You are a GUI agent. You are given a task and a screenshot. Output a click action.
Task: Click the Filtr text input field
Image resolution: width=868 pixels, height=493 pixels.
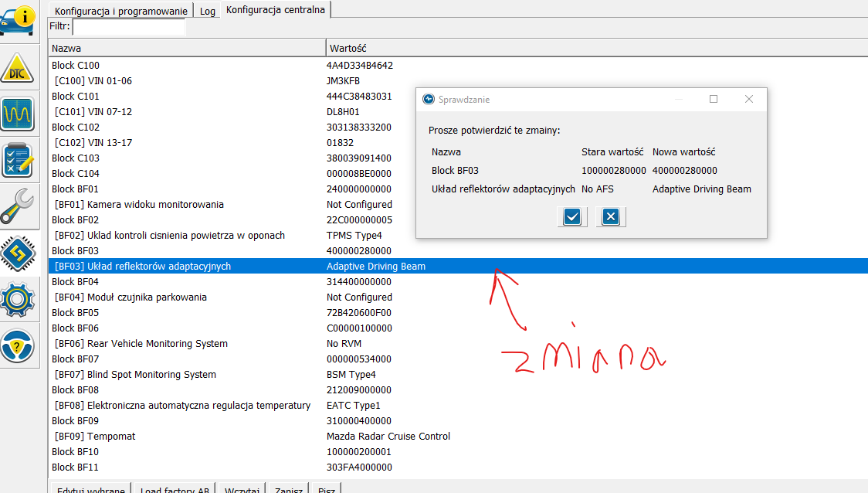pyautogui.click(x=129, y=27)
